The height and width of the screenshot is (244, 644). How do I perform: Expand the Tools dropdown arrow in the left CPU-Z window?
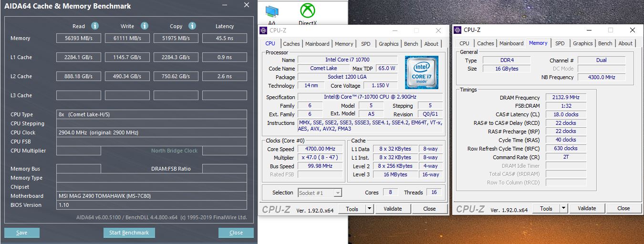(x=370, y=209)
